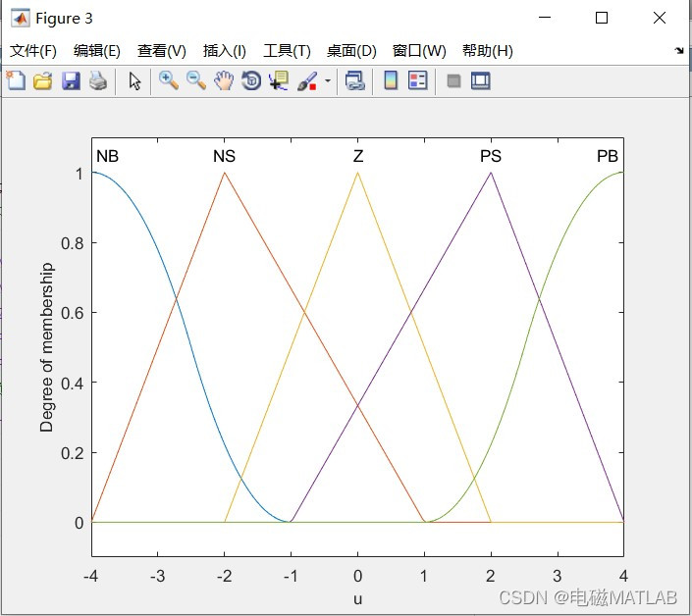Image resolution: width=692 pixels, height=616 pixels.
Task: Click the 0.8 y-axis tick label
Action: (x=73, y=243)
